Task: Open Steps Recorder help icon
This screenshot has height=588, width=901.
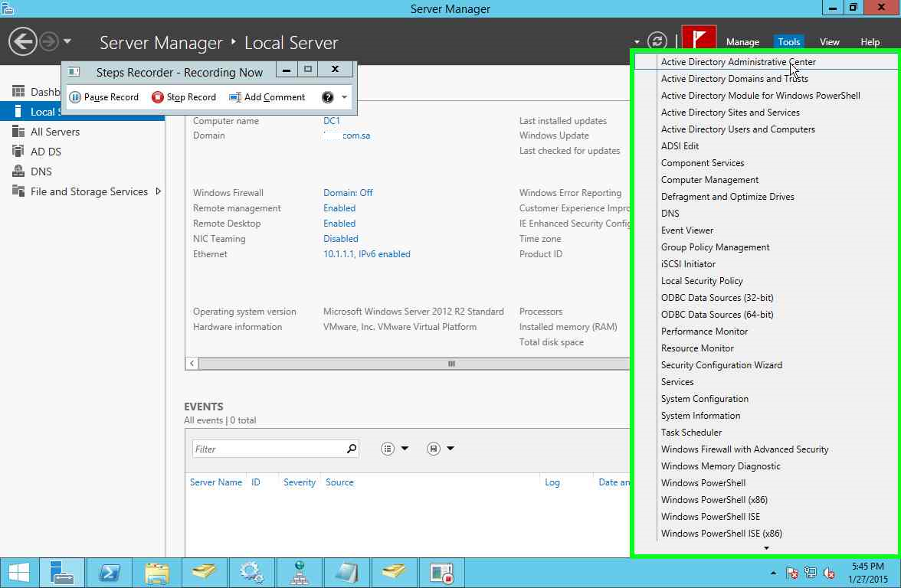Action: [x=328, y=97]
